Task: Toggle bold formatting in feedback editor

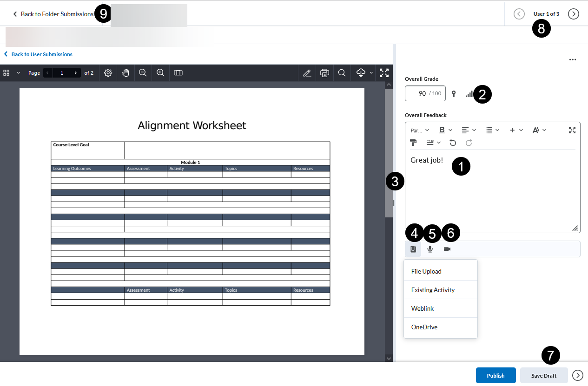Action: (443, 130)
